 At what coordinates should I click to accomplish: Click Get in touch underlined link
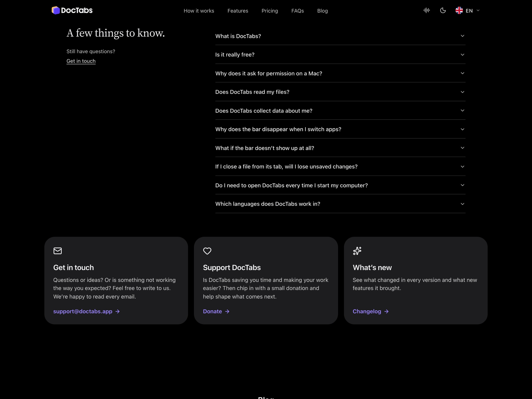(81, 61)
